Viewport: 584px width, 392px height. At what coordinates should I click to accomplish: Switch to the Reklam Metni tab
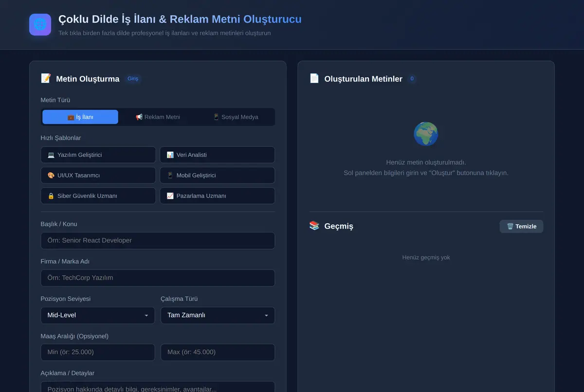(158, 117)
